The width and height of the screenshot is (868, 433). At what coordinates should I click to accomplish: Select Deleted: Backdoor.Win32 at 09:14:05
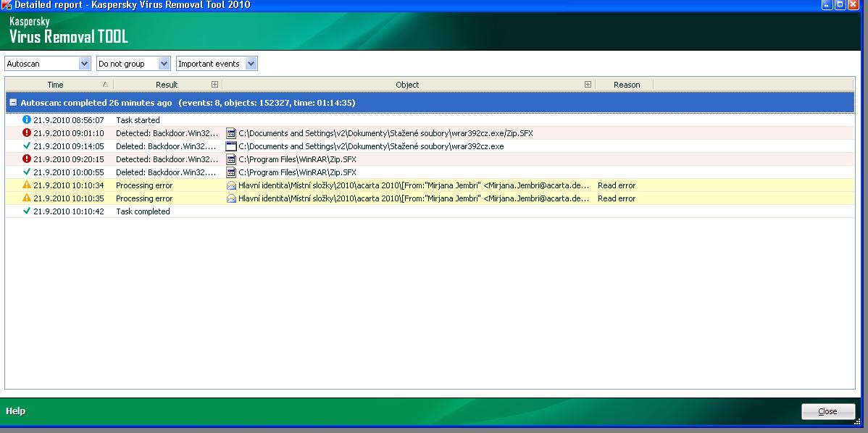tap(167, 146)
